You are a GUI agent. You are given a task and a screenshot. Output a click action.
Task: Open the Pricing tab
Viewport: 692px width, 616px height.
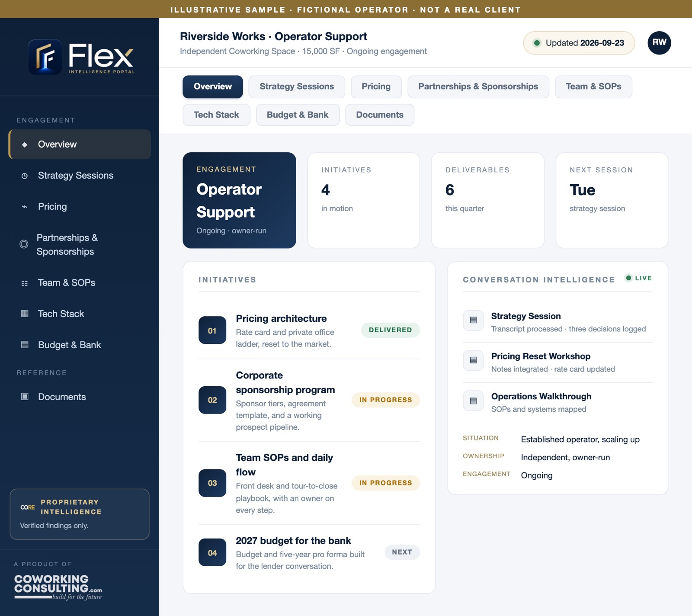coord(376,87)
